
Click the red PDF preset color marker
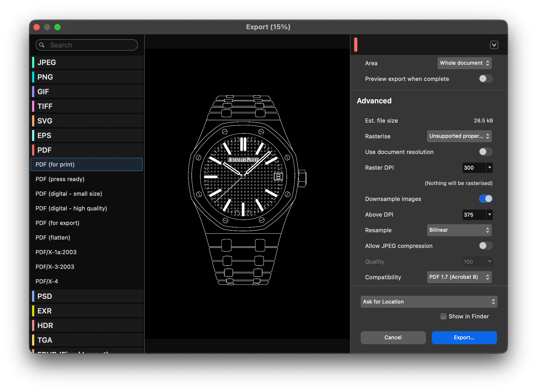coord(356,45)
